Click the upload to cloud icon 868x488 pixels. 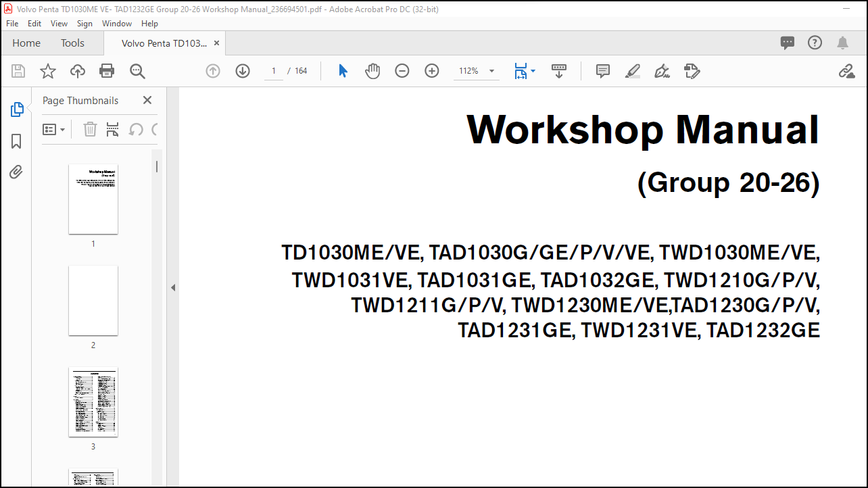click(78, 71)
